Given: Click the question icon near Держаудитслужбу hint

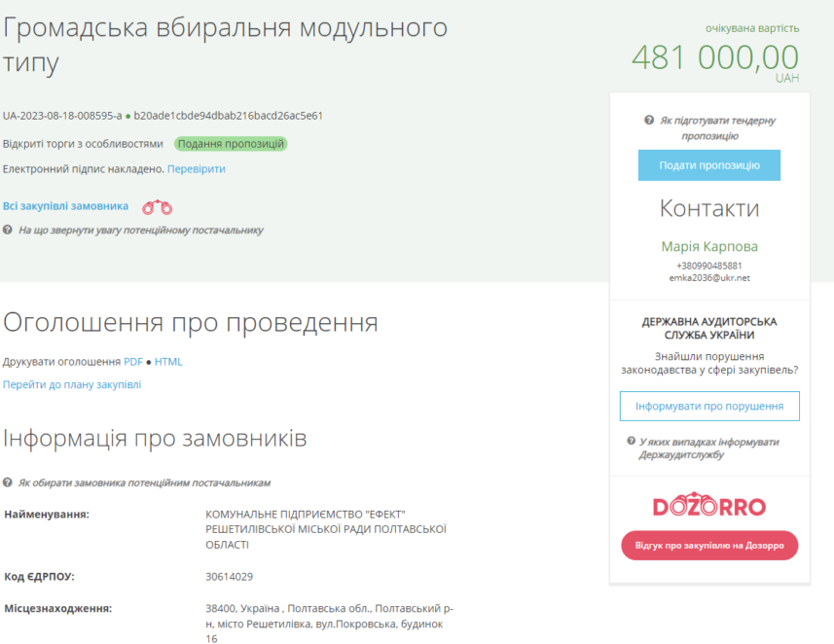Looking at the screenshot, I should [631, 441].
